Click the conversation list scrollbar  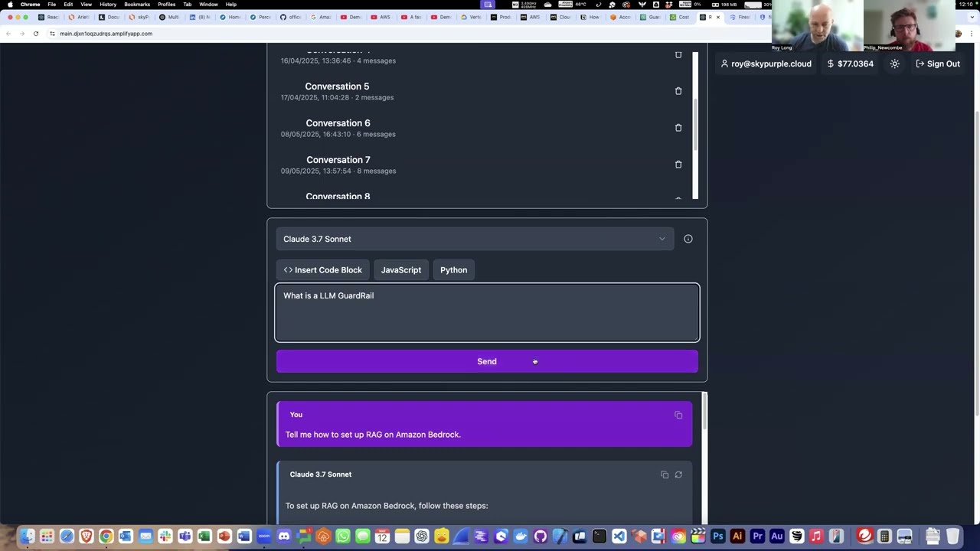pyautogui.click(x=695, y=125)
